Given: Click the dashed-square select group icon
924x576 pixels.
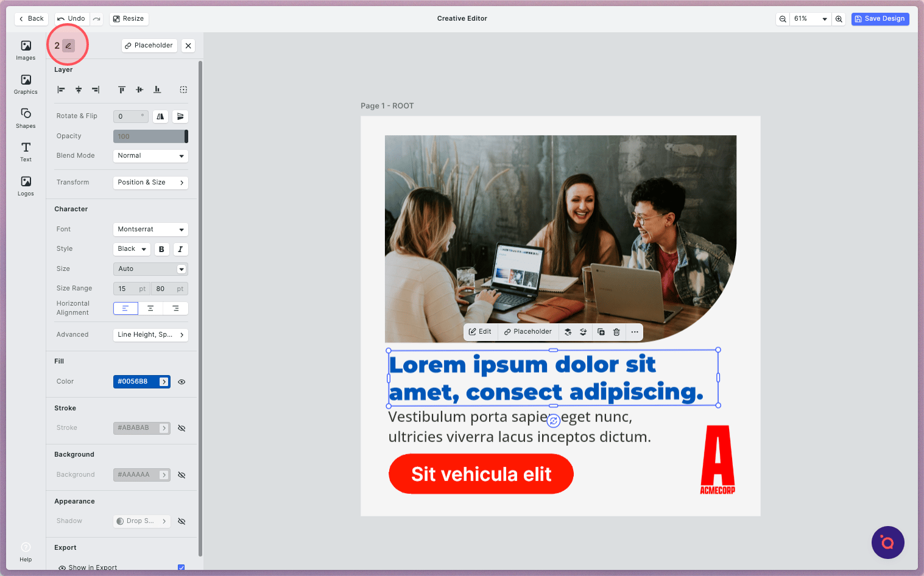Looking at the screenshot, I should [x=183, y=90].
